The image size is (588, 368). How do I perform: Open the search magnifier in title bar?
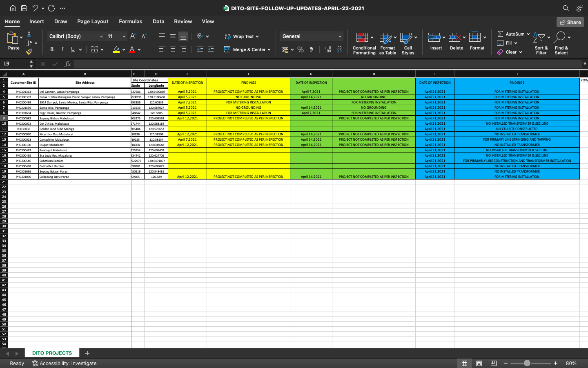pyautogui.click(x=566, y=8)
